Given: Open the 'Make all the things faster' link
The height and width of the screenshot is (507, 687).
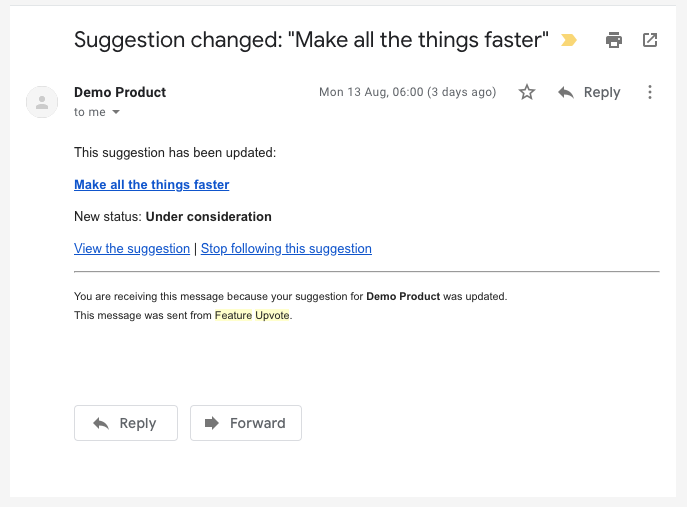Looking at the screenshot, I should pyautogui.click(x=151, y=185).
